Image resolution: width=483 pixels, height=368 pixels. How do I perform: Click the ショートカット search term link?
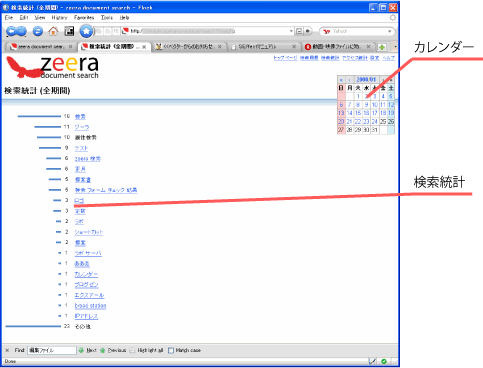pos(89,232)
